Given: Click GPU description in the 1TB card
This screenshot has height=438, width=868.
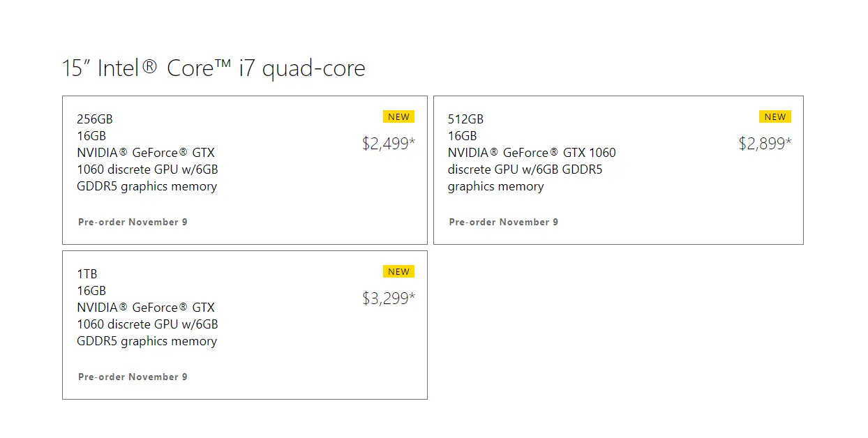Looking at the screenshot, I should 147,324.
